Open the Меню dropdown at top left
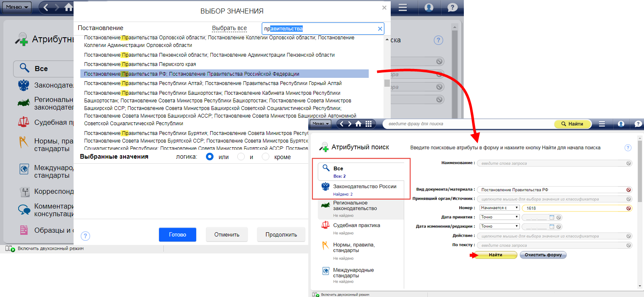 [18, 7]
